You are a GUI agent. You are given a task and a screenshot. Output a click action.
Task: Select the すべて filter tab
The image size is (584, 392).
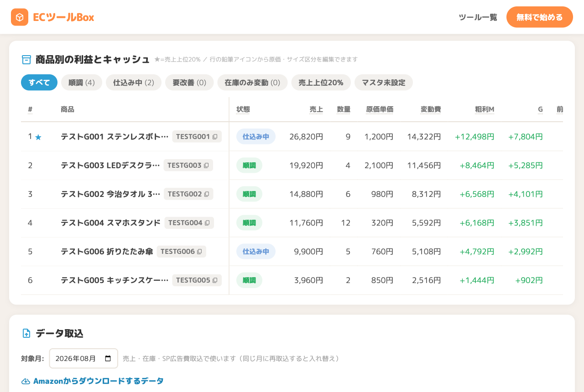(x=39, y=83)
